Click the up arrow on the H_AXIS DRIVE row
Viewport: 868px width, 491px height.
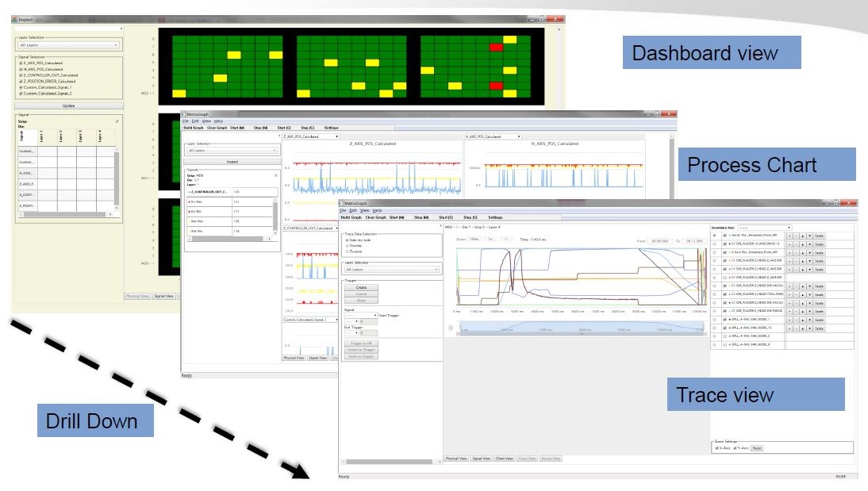coord(802,244)
